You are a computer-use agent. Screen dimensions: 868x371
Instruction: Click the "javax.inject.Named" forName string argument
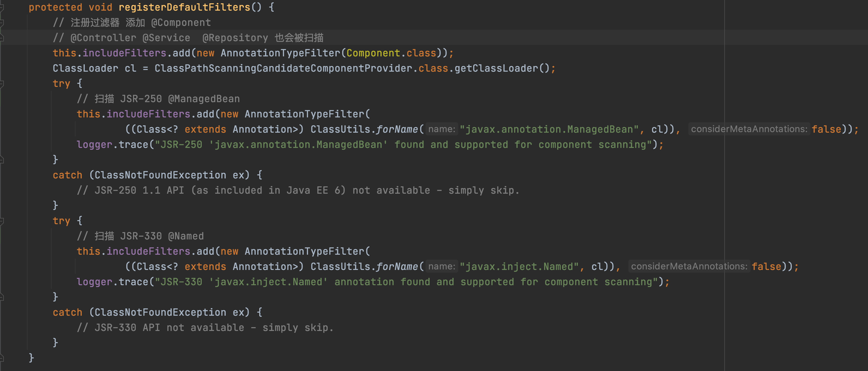[519, 267]
